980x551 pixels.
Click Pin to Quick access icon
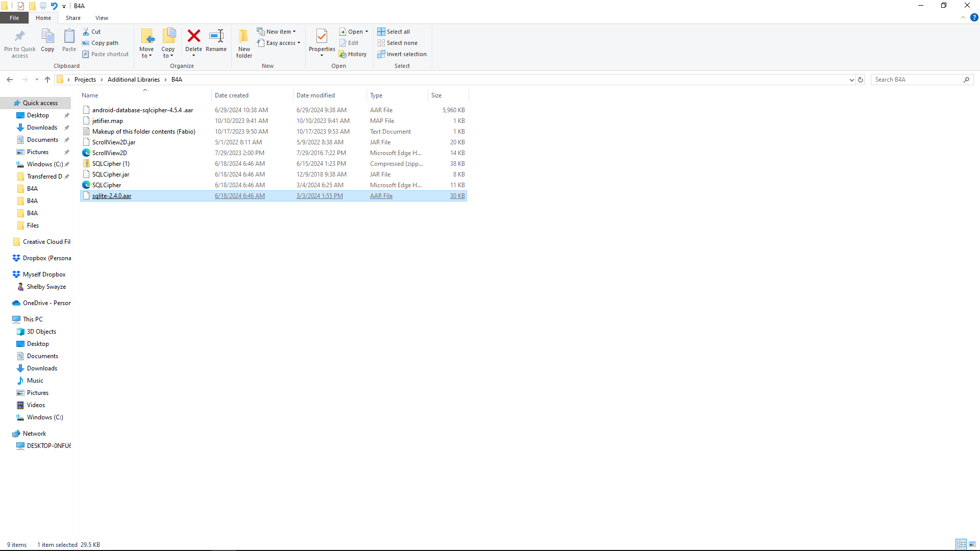20,36
